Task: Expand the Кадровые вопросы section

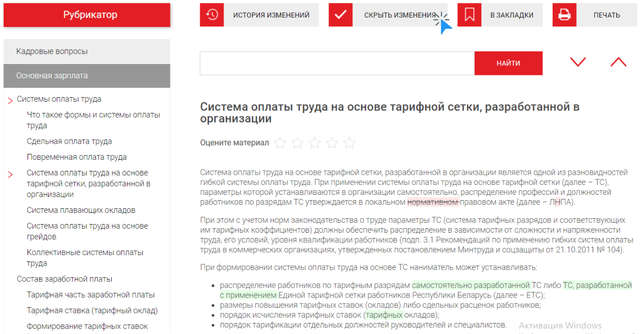Action: (87, 51)
